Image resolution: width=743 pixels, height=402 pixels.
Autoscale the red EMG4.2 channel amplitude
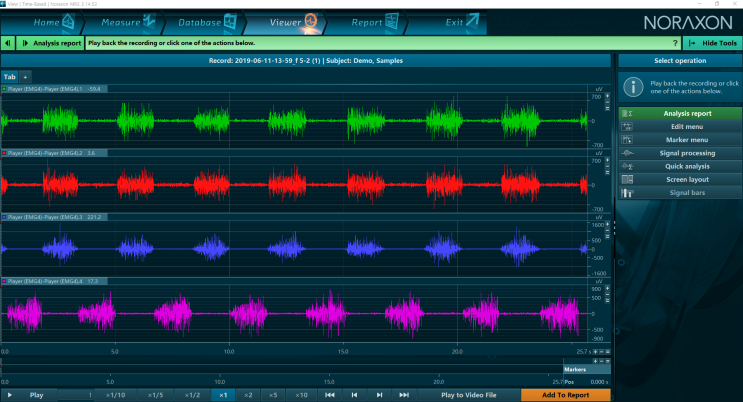tap(607, 173)
